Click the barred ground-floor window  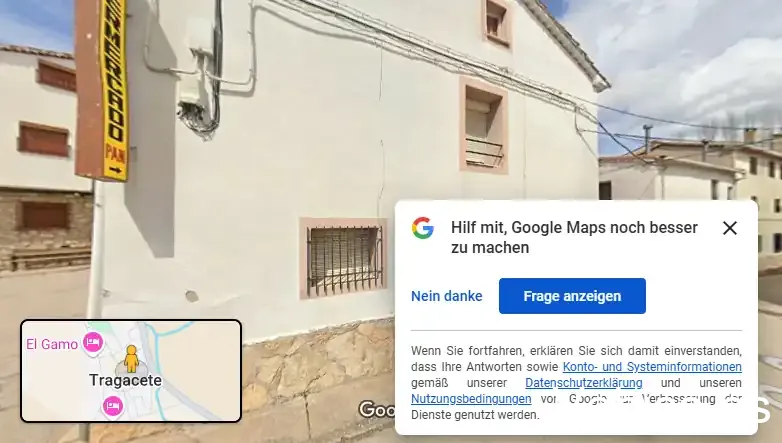tap(344, 259)
